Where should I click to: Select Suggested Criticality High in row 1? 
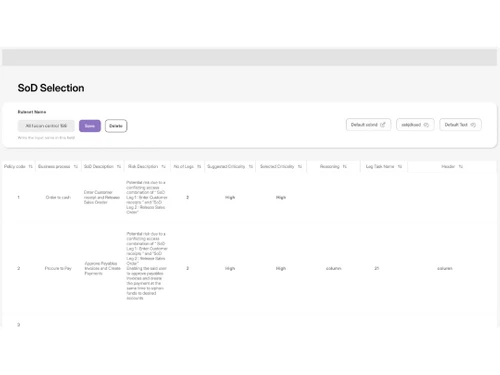point(230,197)
